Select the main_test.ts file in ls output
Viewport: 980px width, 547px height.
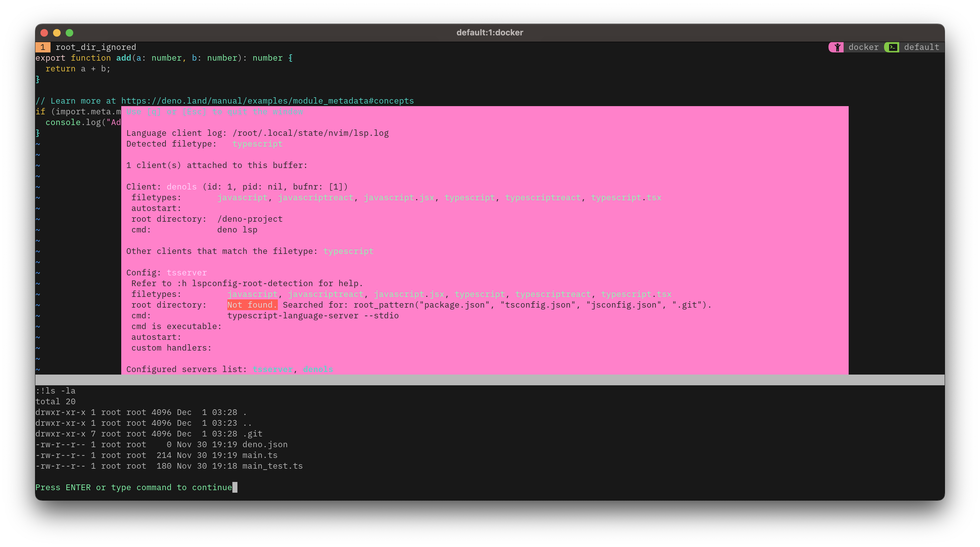(272, 466)
